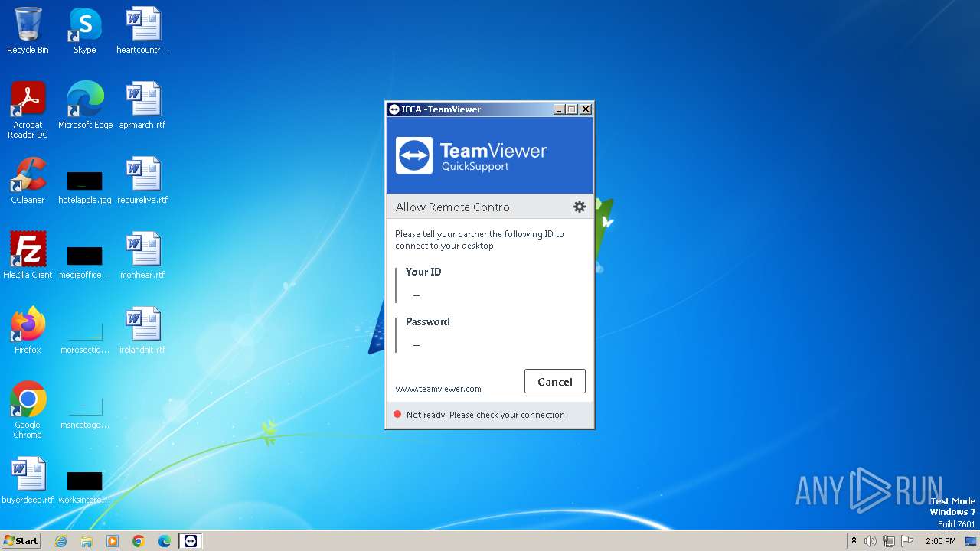Launch Edge from the taskbar

[x=165, y=540]
